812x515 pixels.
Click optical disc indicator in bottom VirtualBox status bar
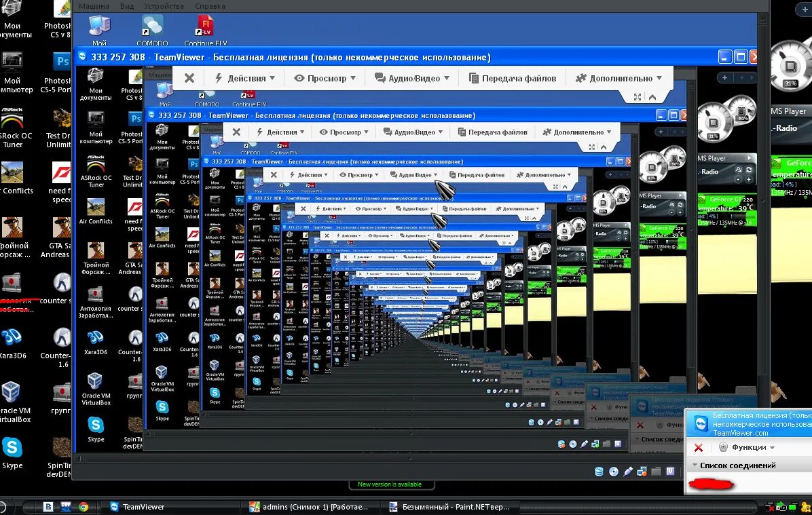coord(614,472)
